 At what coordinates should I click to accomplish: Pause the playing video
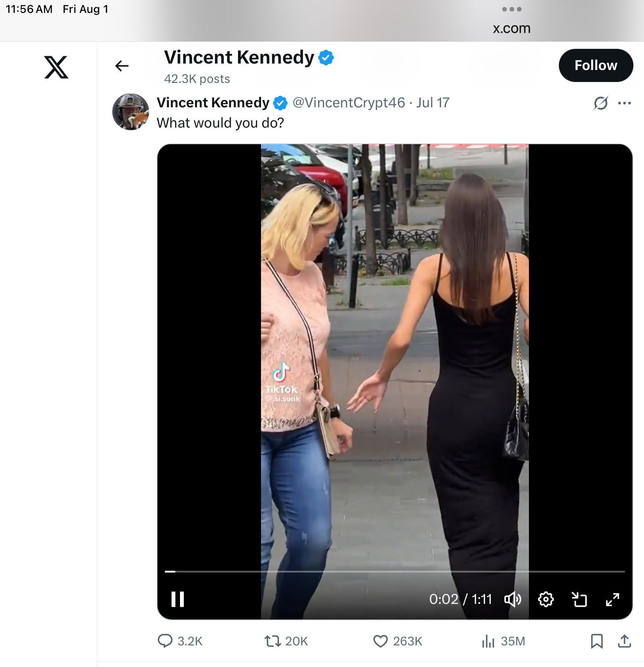(x=178, y=599)
